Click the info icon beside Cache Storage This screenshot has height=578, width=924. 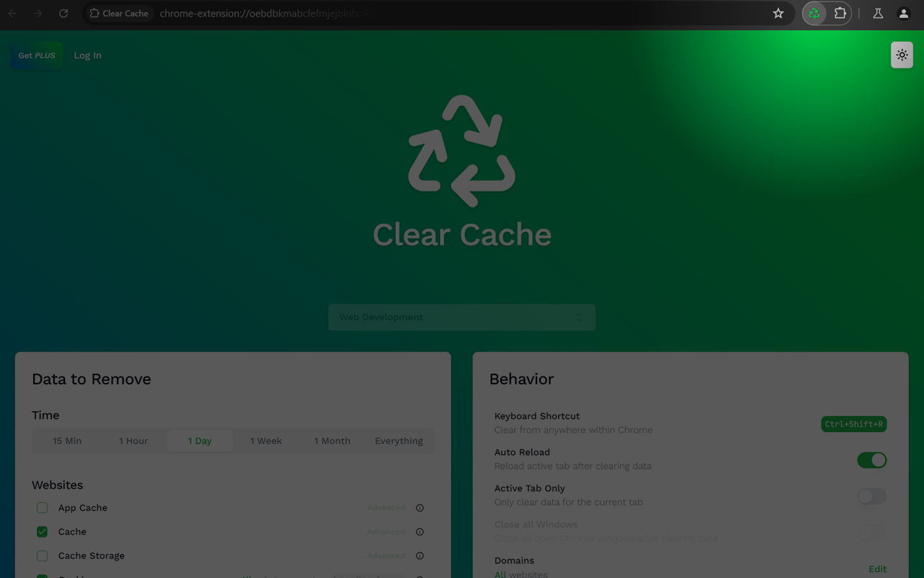pyautogui.click(x=419, y=556)
